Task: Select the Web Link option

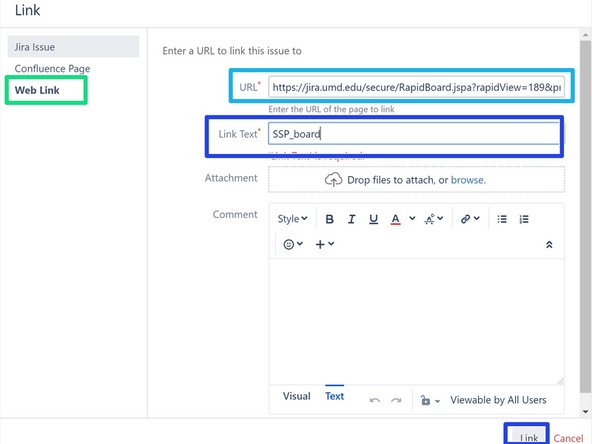Action: click(x=37, y=90)
